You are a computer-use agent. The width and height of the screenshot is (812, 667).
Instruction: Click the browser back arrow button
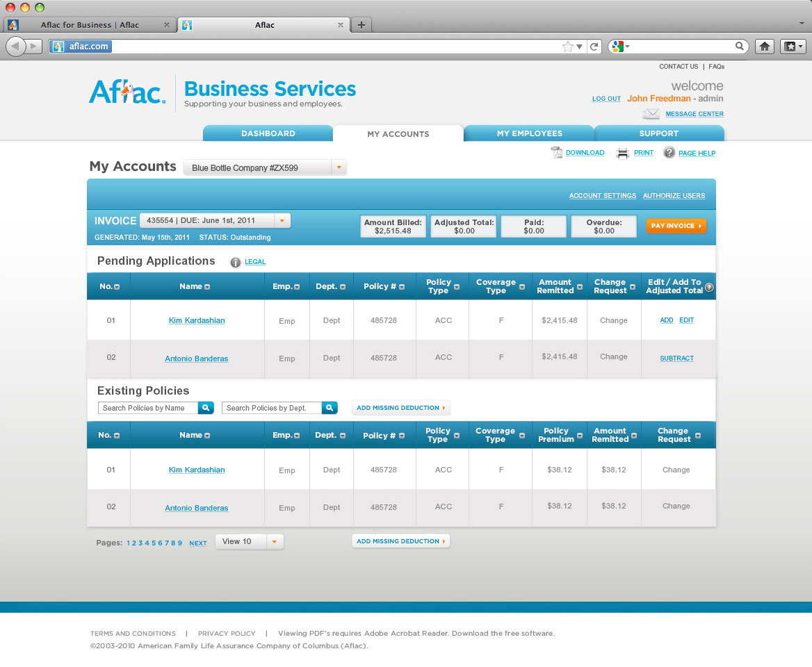click(15, 47)
